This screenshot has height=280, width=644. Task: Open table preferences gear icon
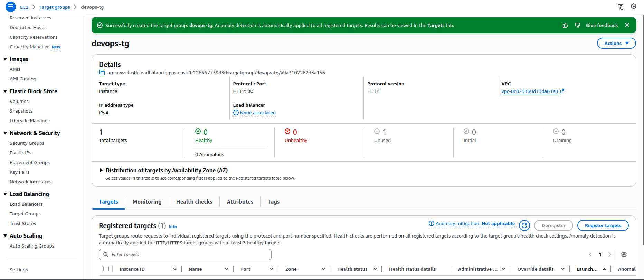(x=624, y=254)
